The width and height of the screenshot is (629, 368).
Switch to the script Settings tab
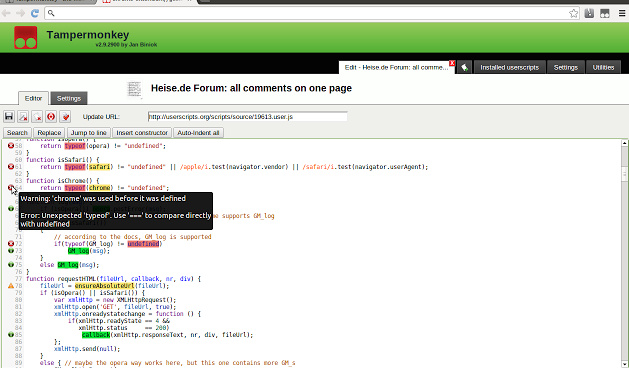click(69, 98)
